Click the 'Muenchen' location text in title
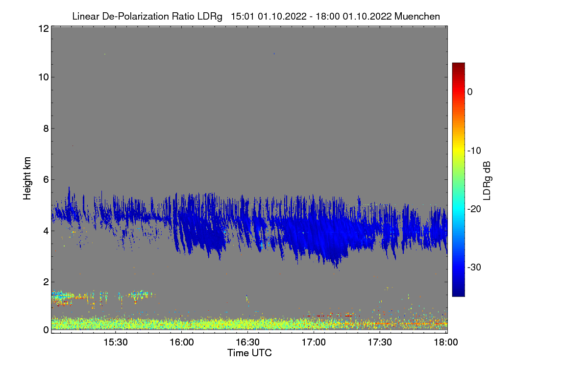Image resolution: width=588 pixels, height=392 pixels. 417,16
